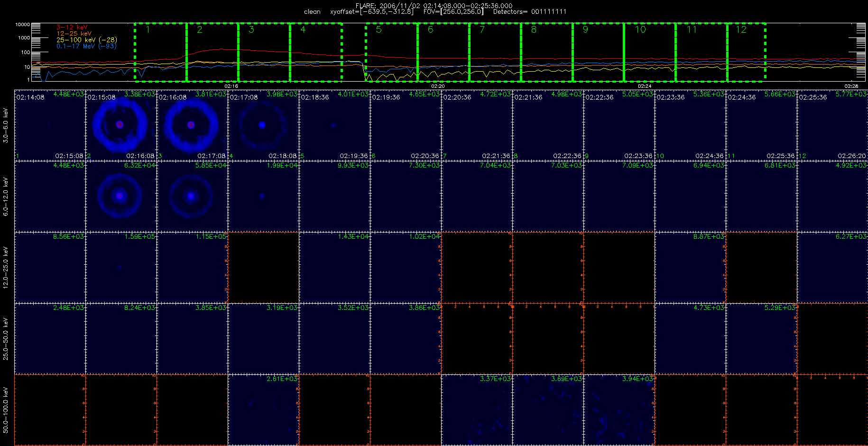Open the 3.0-6.0 keV ring image with 3.81E+03
868x446 pixels.
[192, 125]
